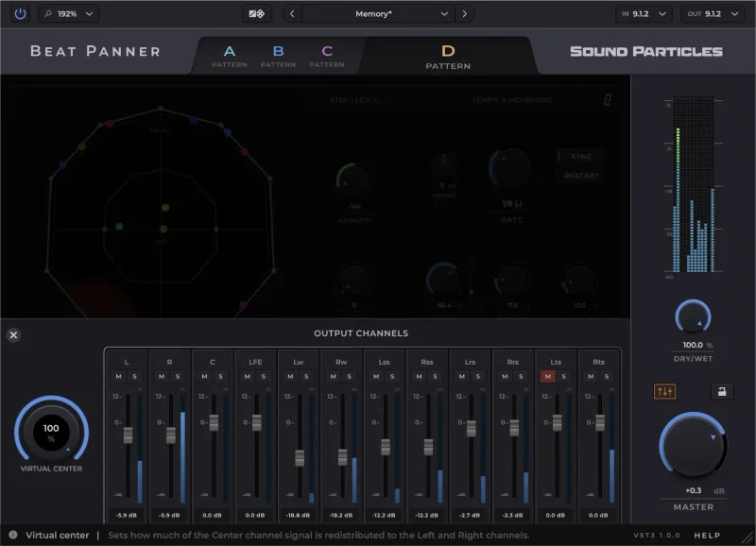Mute the L channel
756x546 pixels.
[x=119, y=376]
